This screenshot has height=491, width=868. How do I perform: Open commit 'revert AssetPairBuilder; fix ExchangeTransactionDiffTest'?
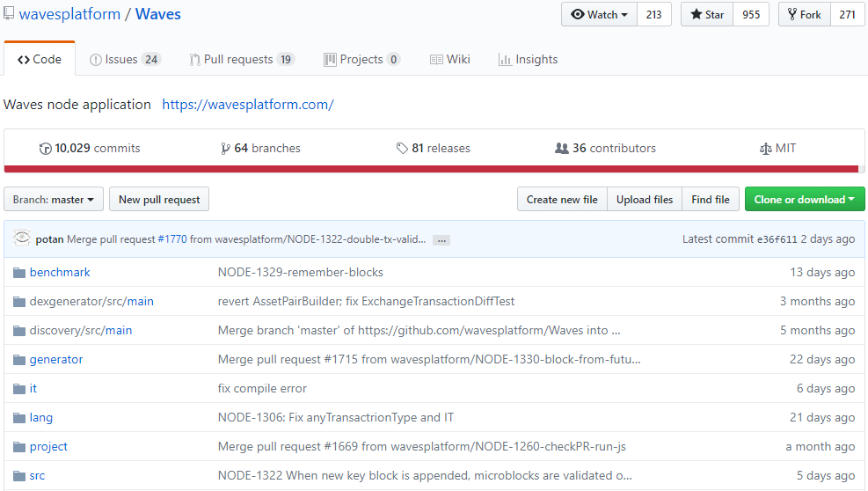pyautogui.click(x=367, y=302)
